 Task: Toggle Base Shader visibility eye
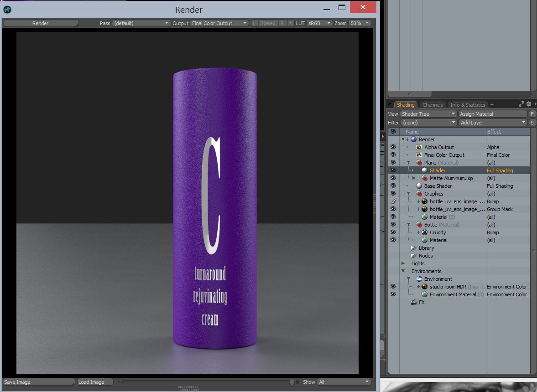[393, 186]
